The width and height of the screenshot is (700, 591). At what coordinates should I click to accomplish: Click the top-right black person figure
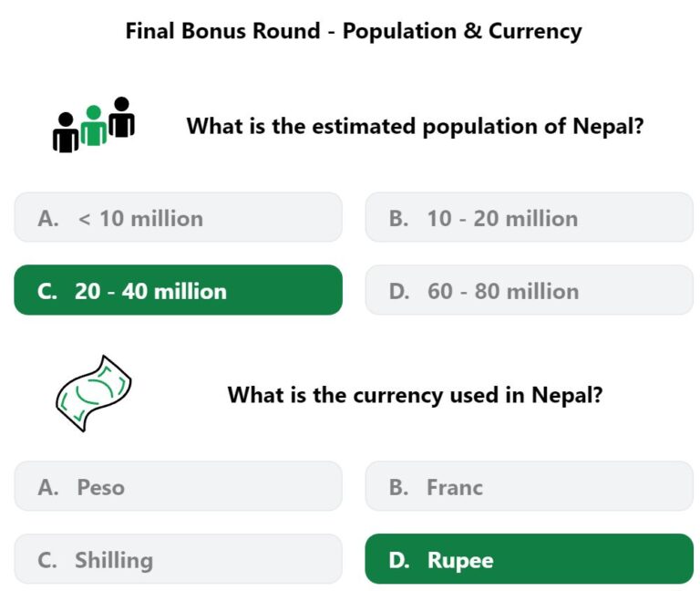[121, 117]
